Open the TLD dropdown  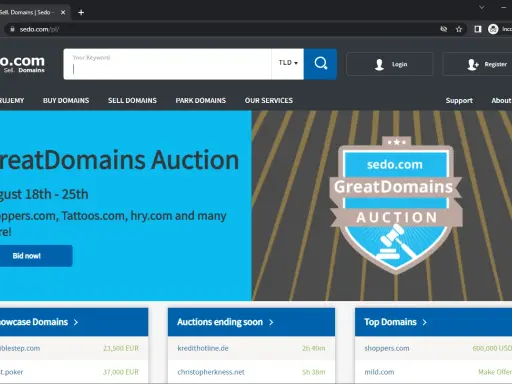(288, 63)
